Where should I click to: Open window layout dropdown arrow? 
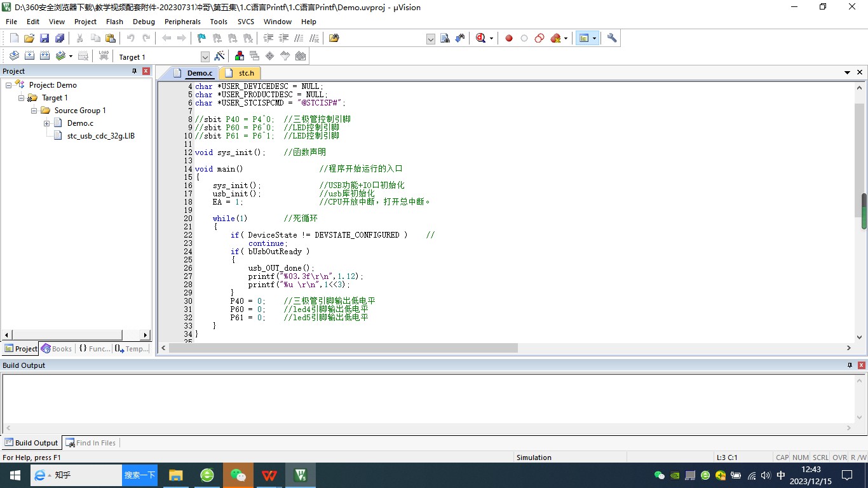pyautogui.click(x=595, y=38)
